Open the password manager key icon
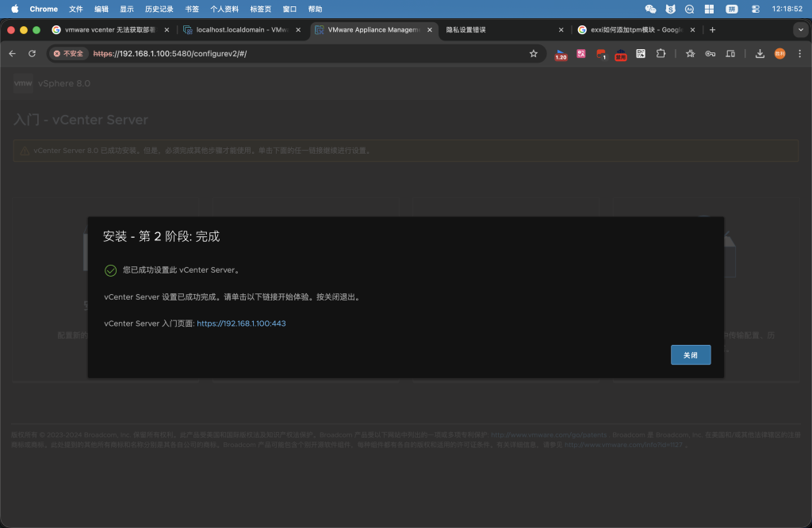Image resolution: width=812 pixels, height=528 pixels. 709,54
